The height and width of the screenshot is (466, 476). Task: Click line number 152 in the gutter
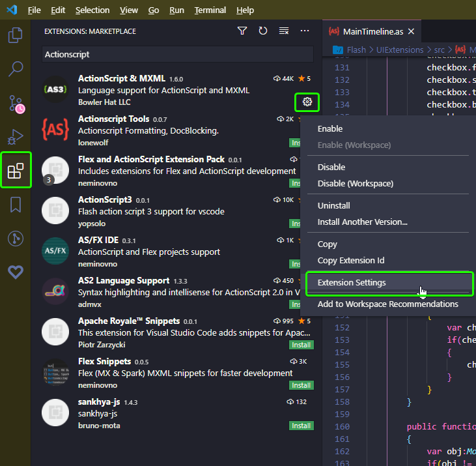pos(342,327)
